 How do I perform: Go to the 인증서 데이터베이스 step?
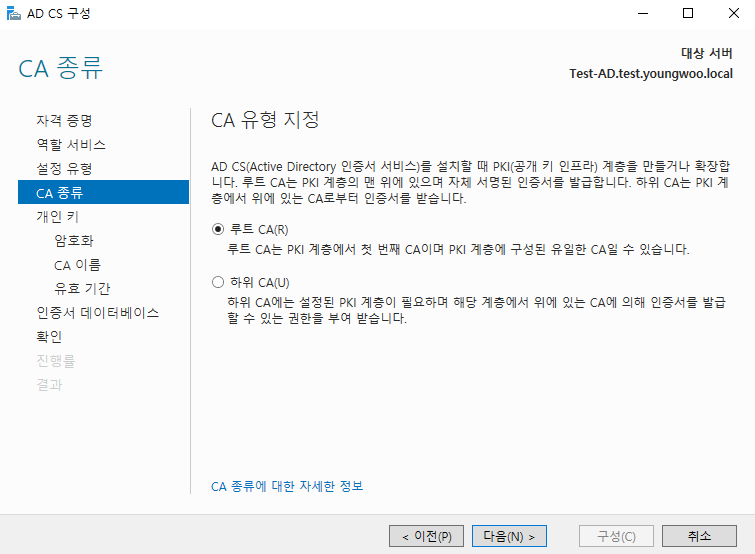point(98,313)
